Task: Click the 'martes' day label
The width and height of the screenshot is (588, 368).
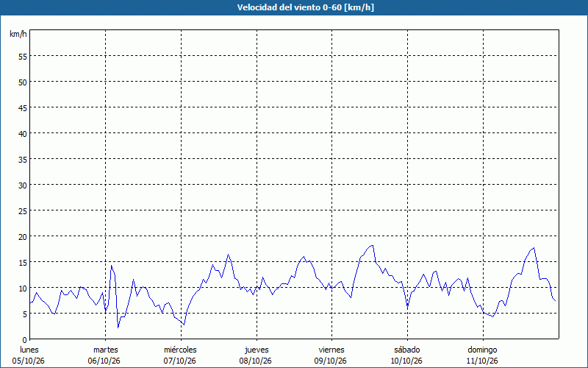Action: tap(105, 350)
